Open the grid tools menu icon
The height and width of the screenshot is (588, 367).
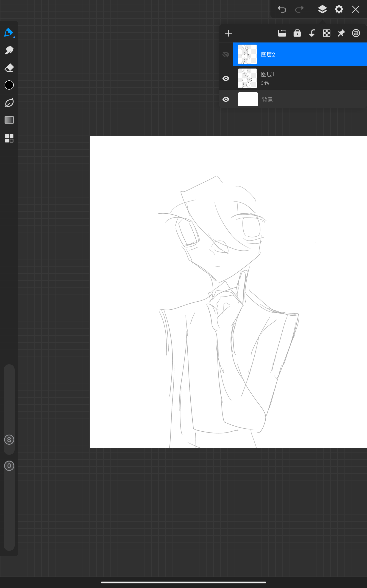pos(9,138)
